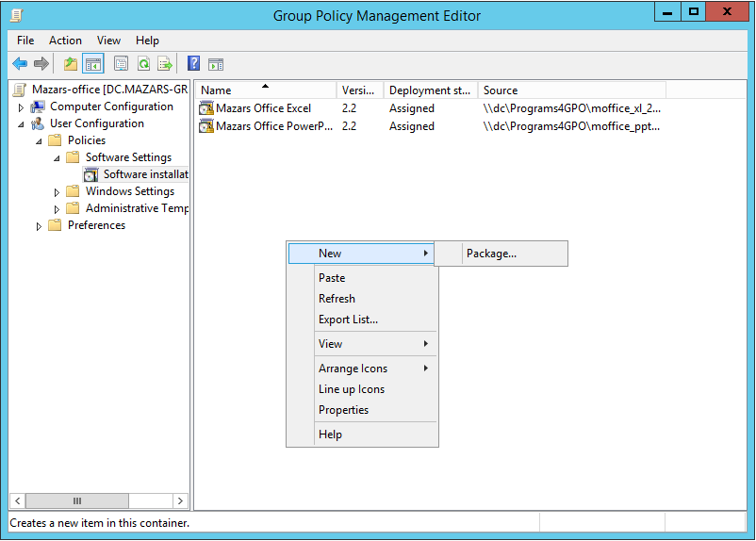This screenshot has height=541, width=756.
Task: Click Assigned in the Mazars Office Excel row
Action: click(x=412, y=108)
